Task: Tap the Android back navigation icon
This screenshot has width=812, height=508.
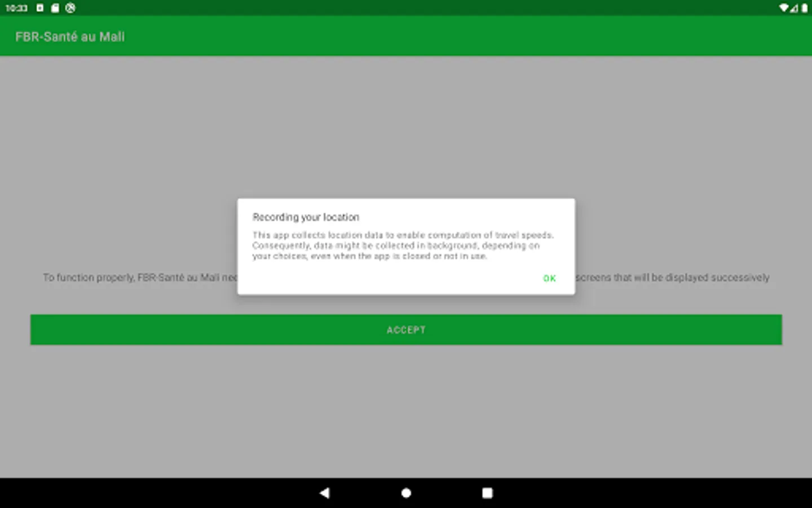Action: point(324,493)
